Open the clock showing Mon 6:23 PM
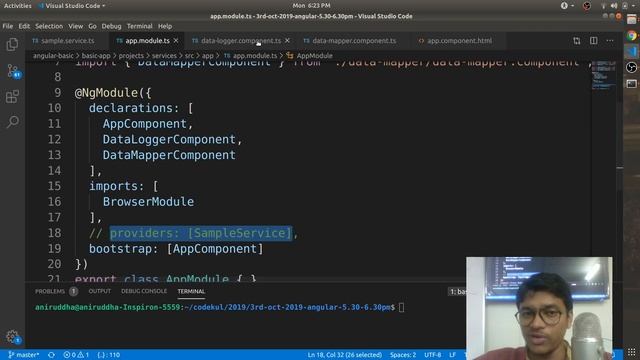The width and height of the screenshot is (640, 360). 311,5
